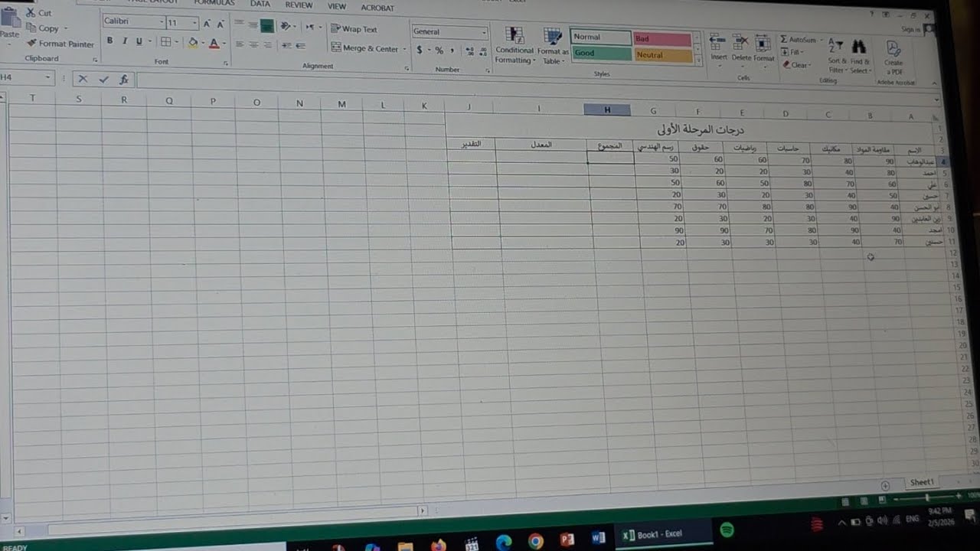Click the Cut scissors icon
This screenshot has height=551, width=980.
31,13
